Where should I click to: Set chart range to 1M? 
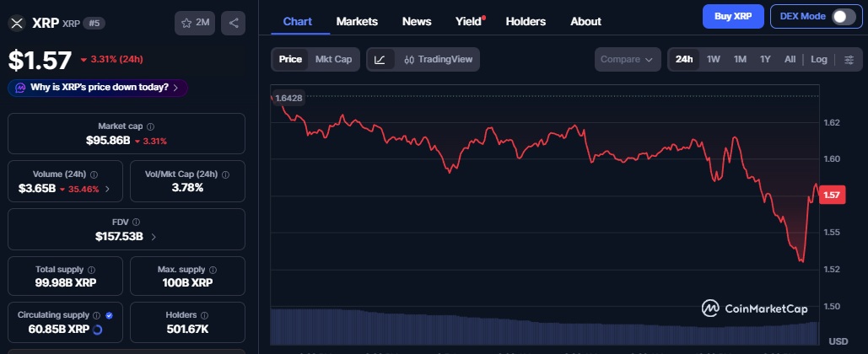(x=740, y=59)
